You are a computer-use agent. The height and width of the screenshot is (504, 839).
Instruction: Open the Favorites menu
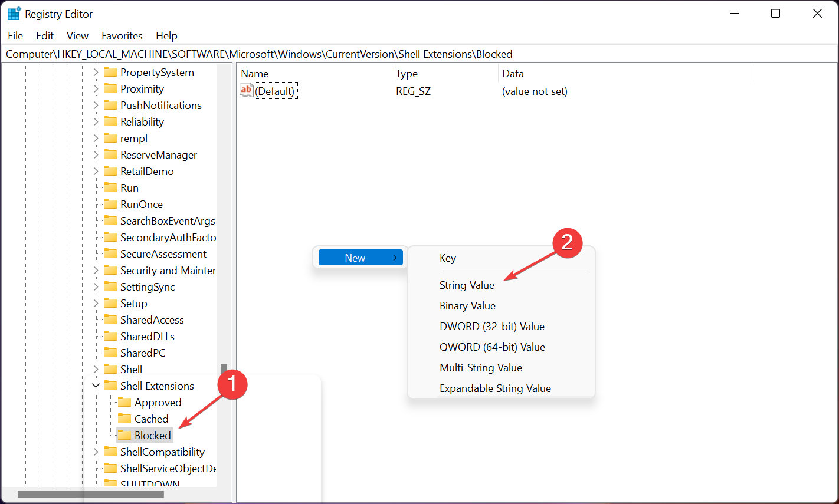coord(122,36)
